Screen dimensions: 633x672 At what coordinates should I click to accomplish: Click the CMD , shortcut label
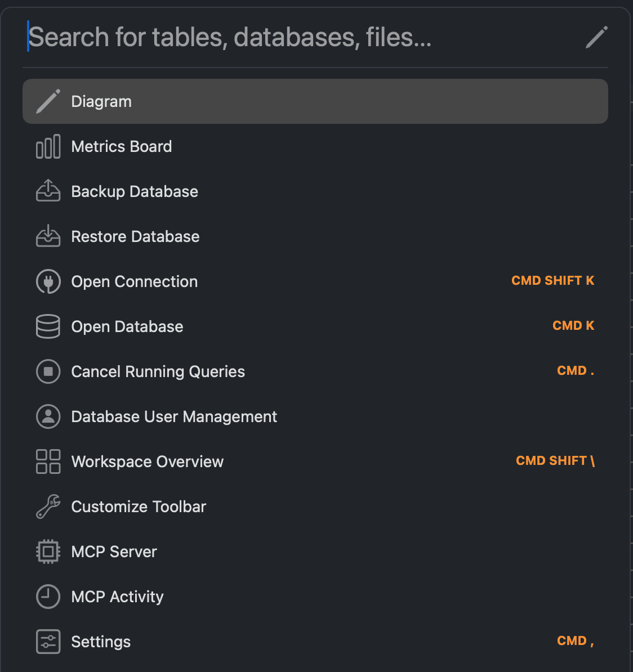(576, 641)
